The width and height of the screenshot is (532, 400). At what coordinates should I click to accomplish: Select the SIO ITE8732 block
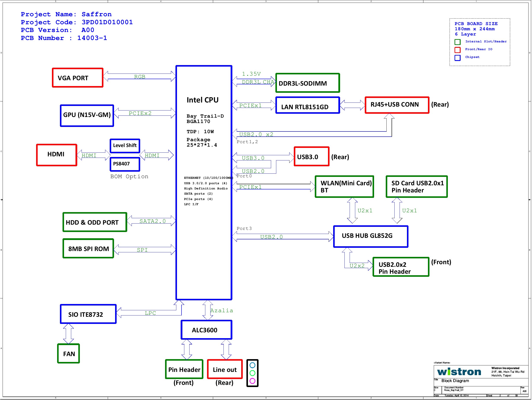coord(88,314)
